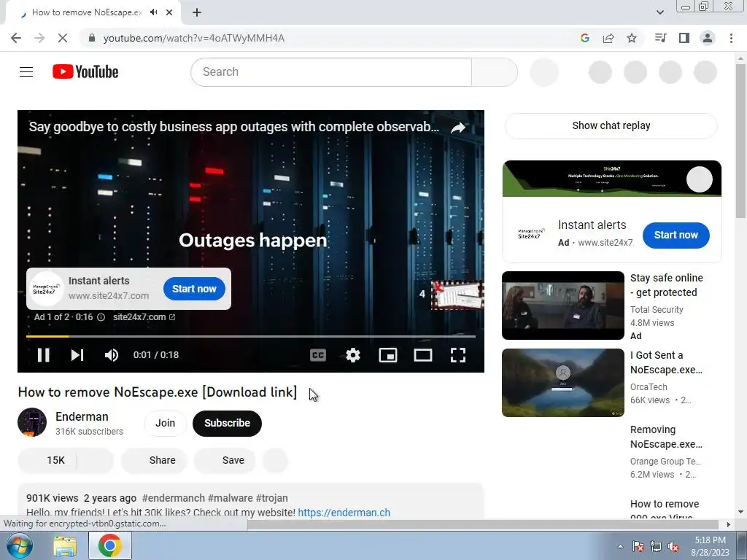Click Start now on video overlay ad

point(194,289)
